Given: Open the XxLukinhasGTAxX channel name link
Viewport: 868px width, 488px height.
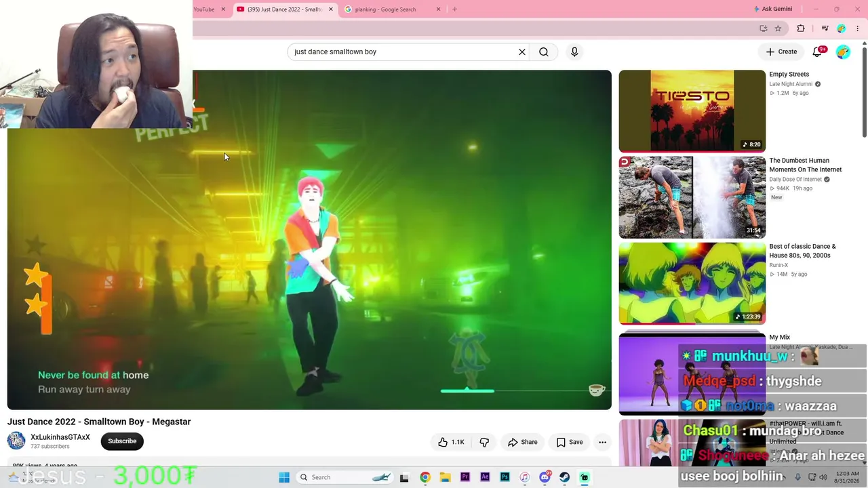Looking at the screenshot, I should point(60,437).
